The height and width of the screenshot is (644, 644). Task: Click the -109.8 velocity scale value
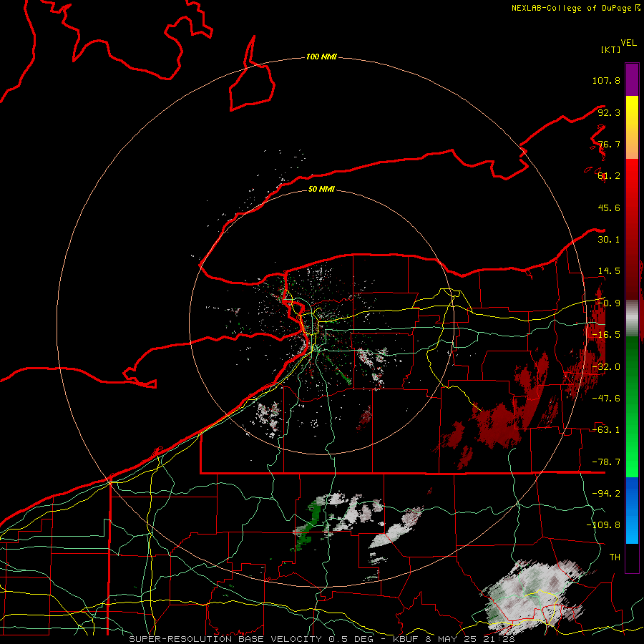[603, 525]
